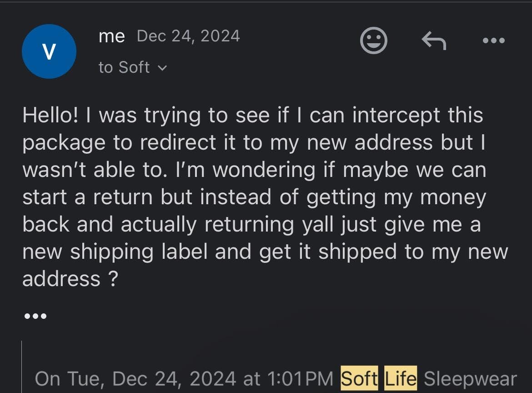Tap the quoted header 'On Tue, Dec 24, 2024'

[x=136, y=379]
